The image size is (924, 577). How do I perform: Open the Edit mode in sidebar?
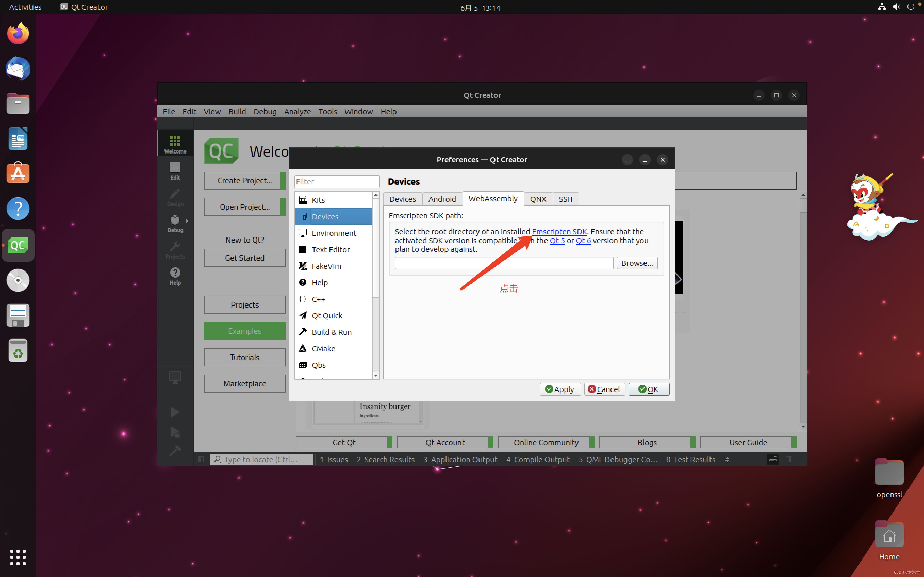tap(175, 171)
